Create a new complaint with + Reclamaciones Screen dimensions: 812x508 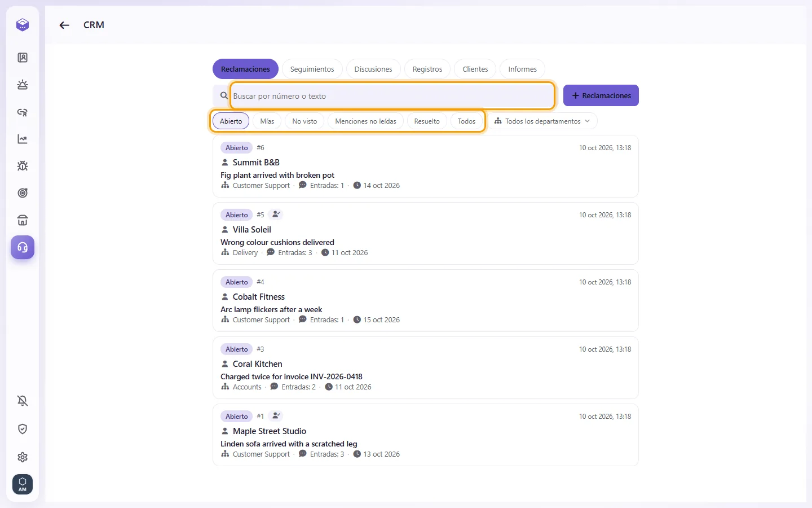(601, 95)
